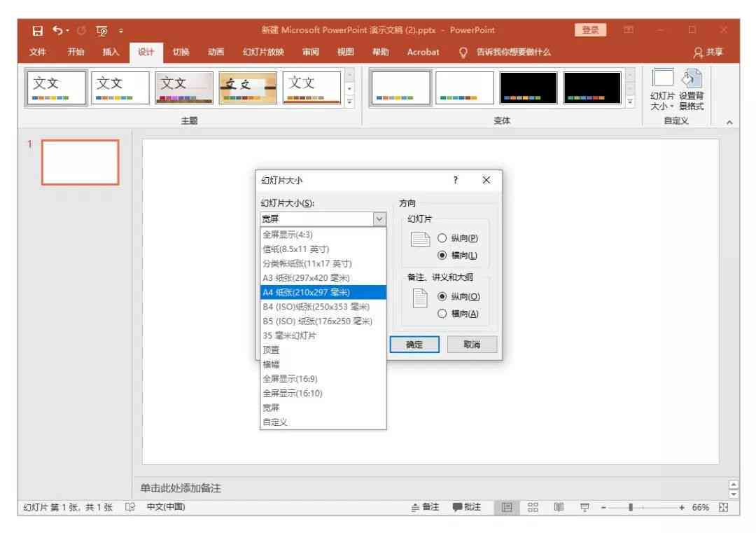Switch to Slide Sorter view icon
Viewport: 756px width, 533px height.
(533, 507)
